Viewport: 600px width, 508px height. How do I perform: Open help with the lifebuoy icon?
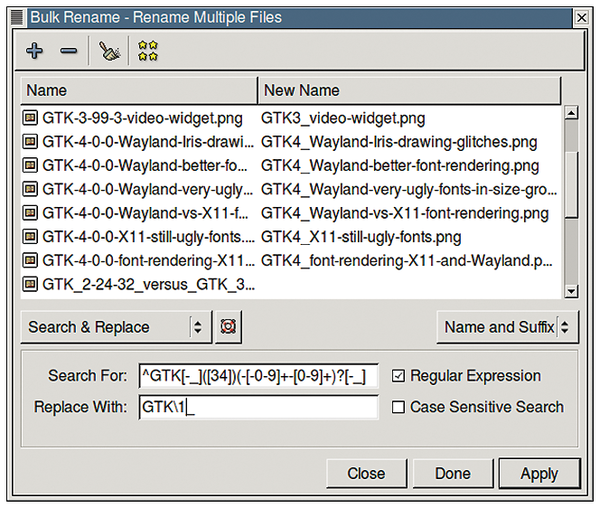(228, 327)
